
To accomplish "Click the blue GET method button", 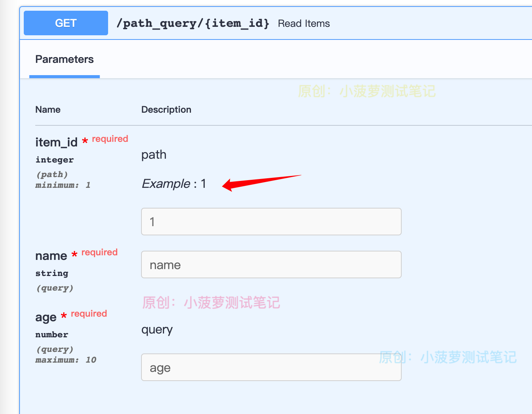I will (x=66, y=23).
